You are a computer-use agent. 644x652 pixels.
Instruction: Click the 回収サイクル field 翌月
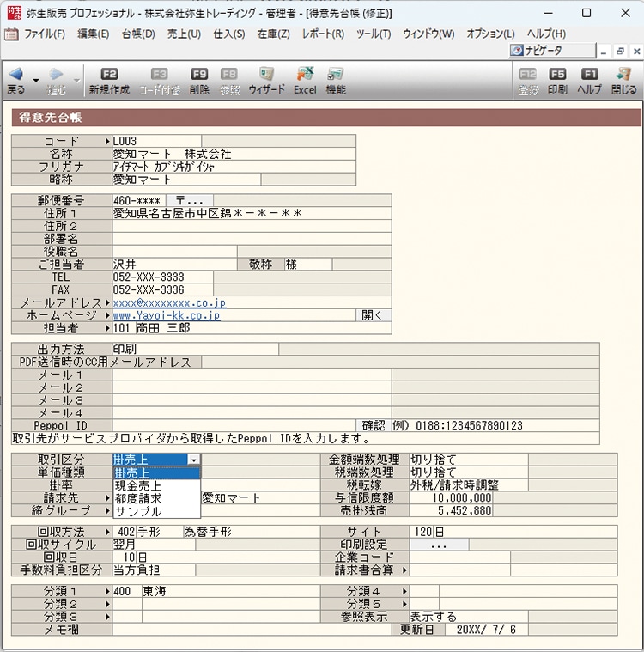tap(154, 545)
